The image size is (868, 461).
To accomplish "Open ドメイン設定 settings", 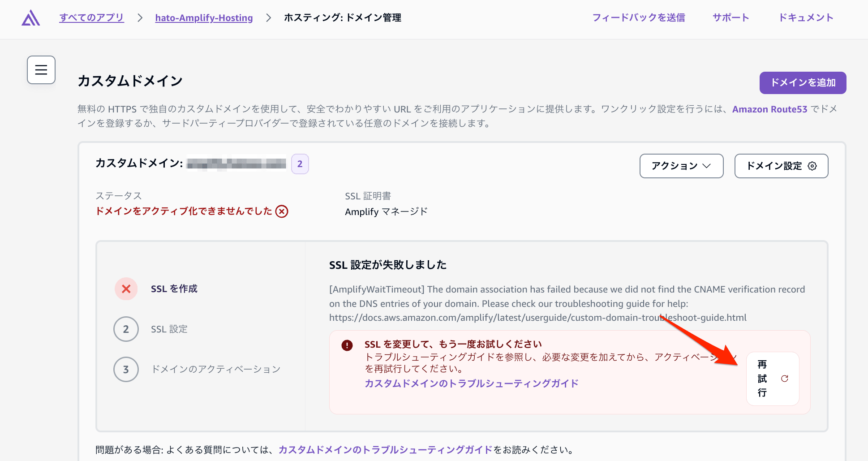I will 782,166.
